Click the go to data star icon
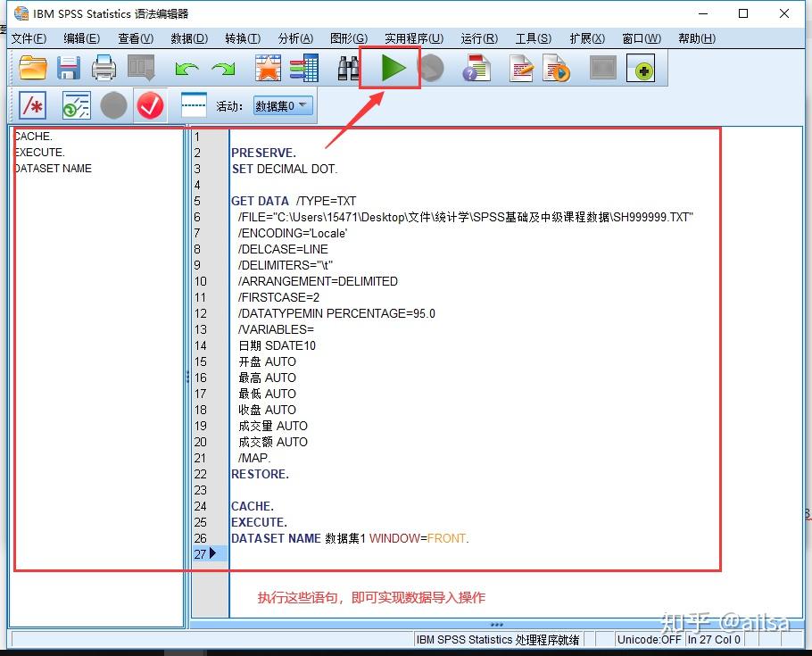Screen dimensions: 812x656 268,68
